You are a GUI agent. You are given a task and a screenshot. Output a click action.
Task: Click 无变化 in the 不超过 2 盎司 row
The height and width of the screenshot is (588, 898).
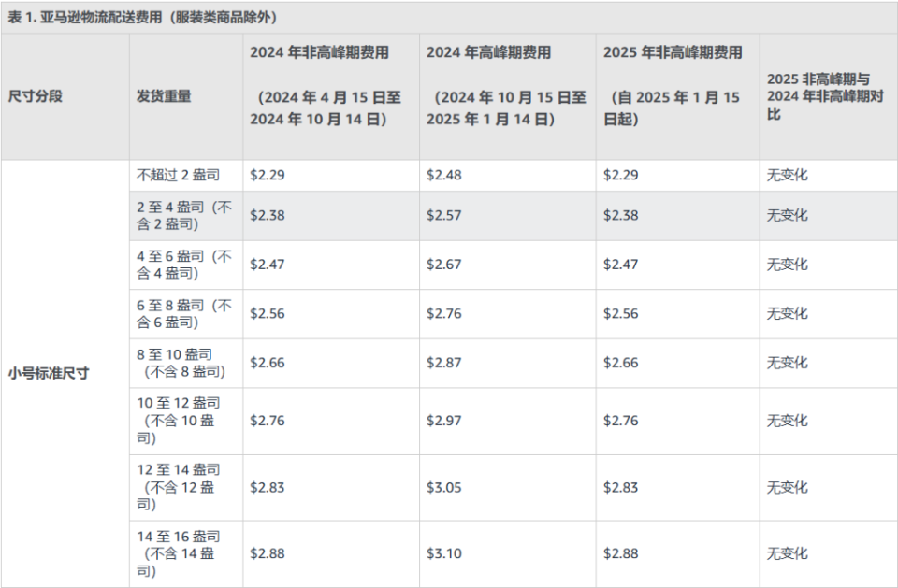click(x=787, y=175)
